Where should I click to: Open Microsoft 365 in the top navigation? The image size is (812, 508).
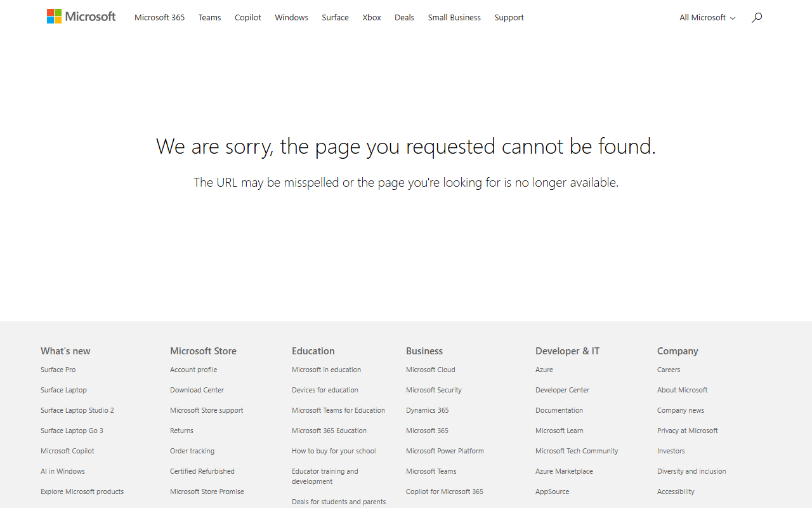click(160, 18)
